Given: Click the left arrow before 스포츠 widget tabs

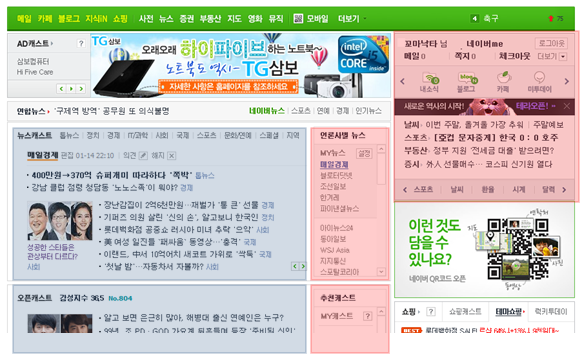Looking at the screenshot, I should click(405, 190).
